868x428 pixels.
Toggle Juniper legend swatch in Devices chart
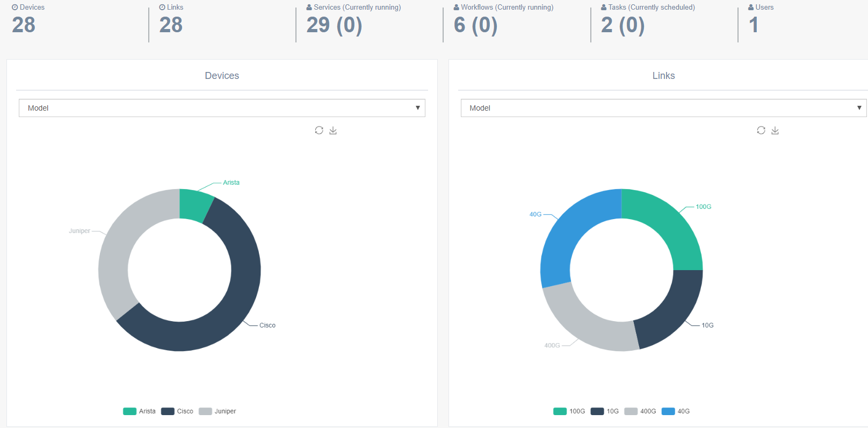pos(205,411)
